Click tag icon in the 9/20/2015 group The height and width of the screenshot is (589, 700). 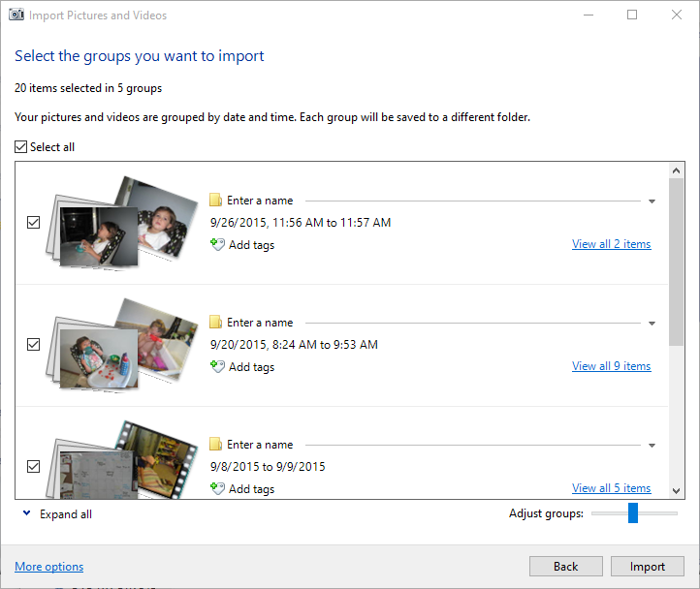click(217, 366)
